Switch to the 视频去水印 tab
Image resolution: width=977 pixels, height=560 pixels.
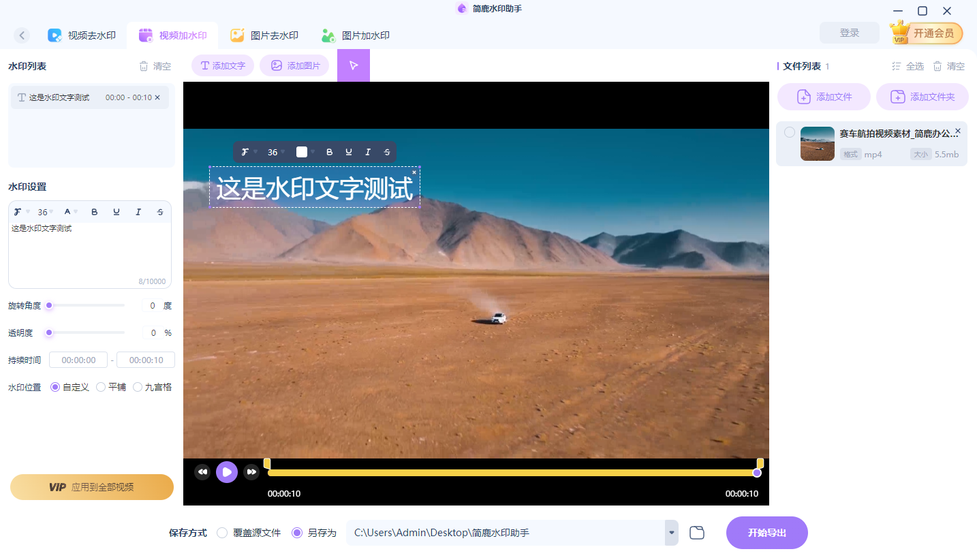82,35
